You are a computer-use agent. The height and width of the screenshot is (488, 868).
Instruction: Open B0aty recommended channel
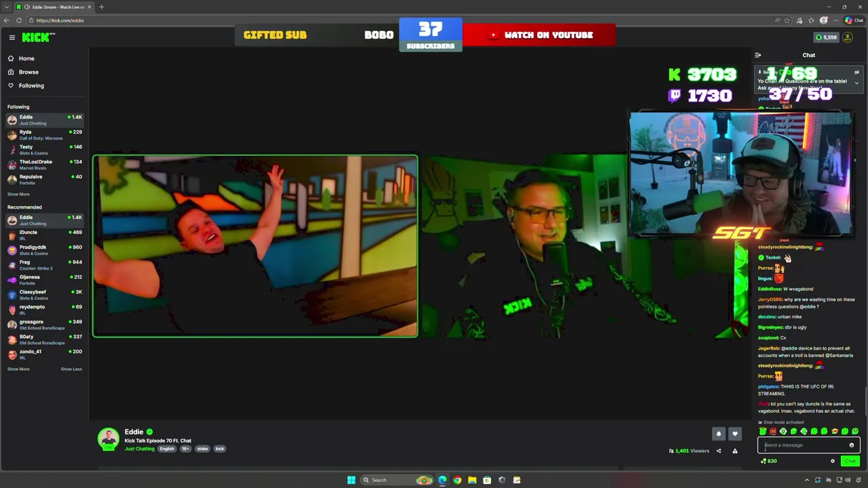[44, 340]
